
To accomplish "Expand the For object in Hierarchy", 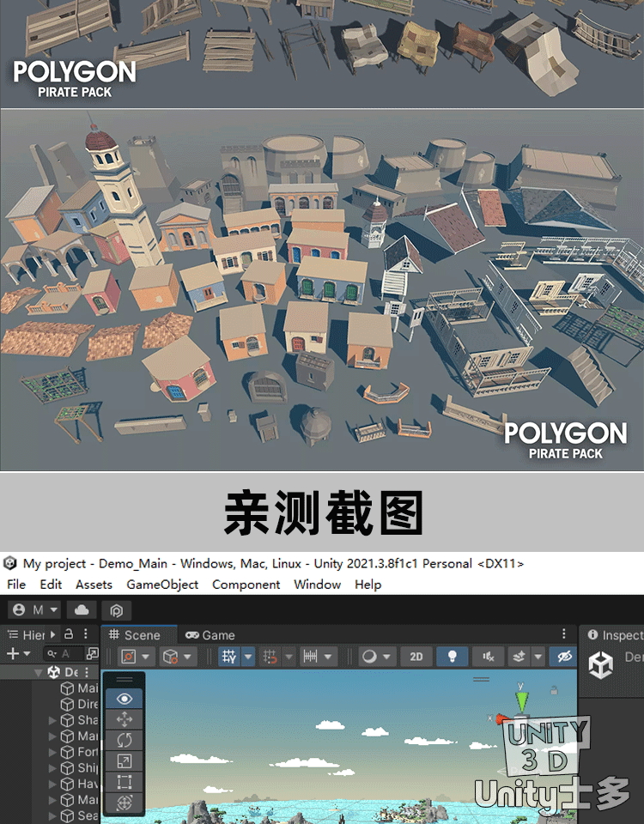I will click(x=52, y=752).
